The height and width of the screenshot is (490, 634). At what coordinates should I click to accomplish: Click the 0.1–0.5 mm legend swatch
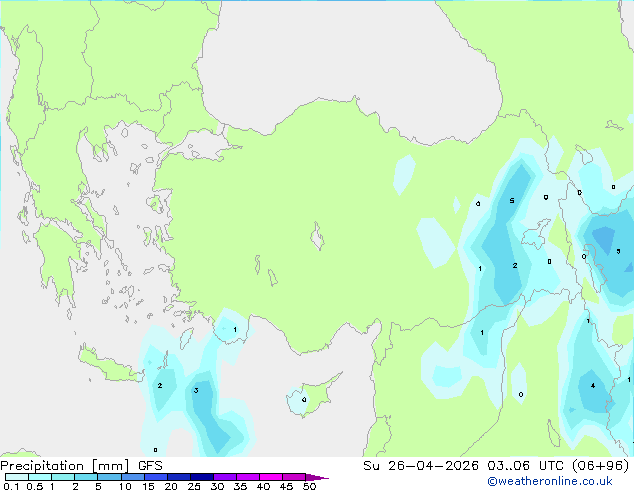coord(17,477)
